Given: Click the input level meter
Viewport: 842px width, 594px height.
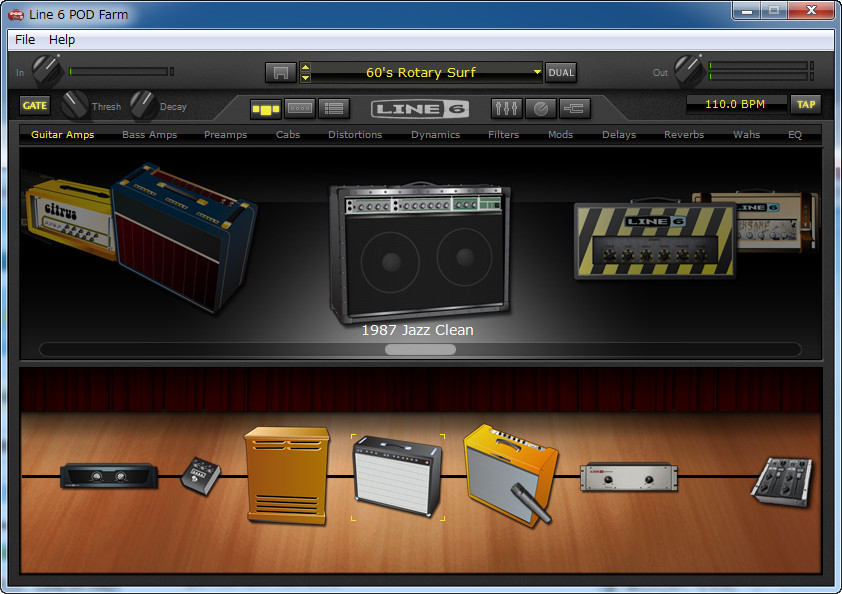Looking at the screenshot, I should (121, 71).
